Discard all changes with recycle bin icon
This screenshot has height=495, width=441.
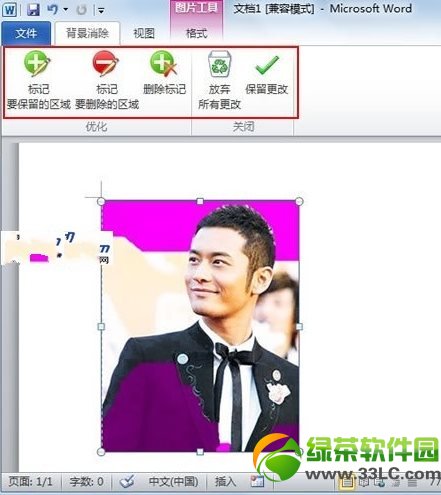tap(219, 80)
